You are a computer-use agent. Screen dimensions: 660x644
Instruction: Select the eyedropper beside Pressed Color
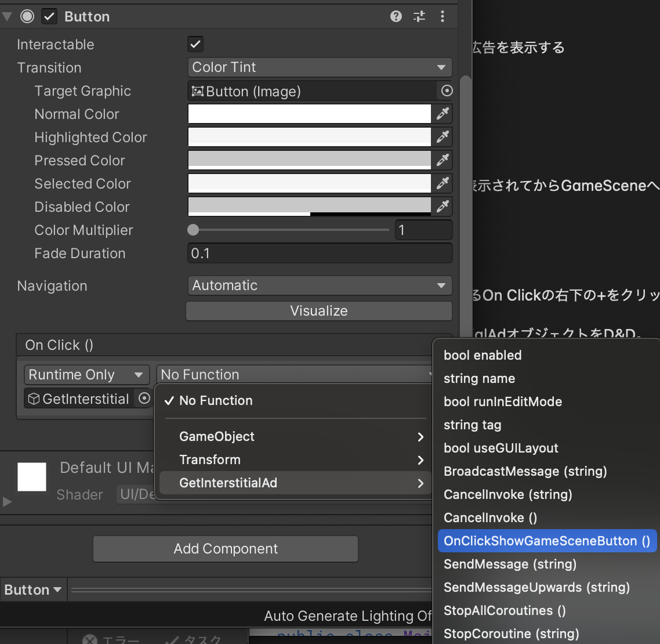(442, 160)
